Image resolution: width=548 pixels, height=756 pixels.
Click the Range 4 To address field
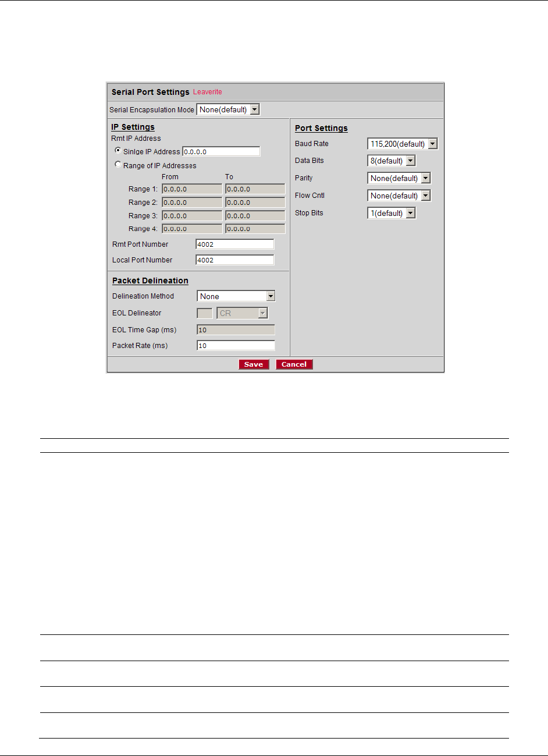pos(255,229)
